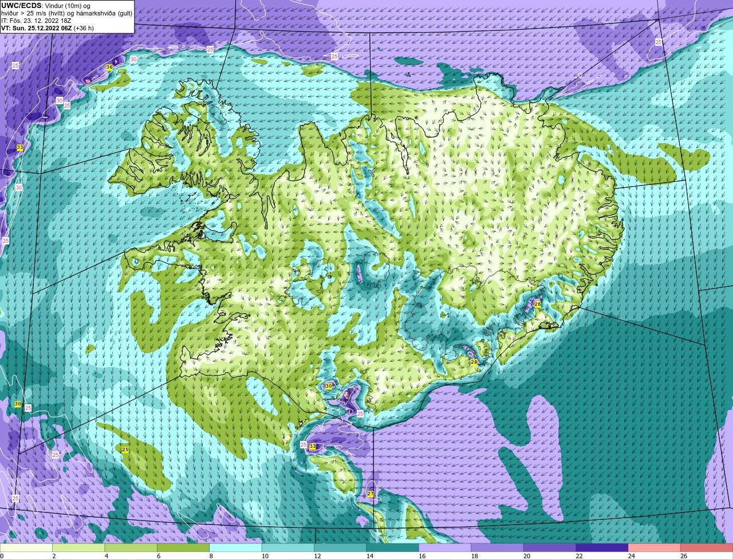The width and height of the screenshot is (733, 560).
Task: Click the yellow 30 label near the south-coast glacier
Action: (328, 387)
